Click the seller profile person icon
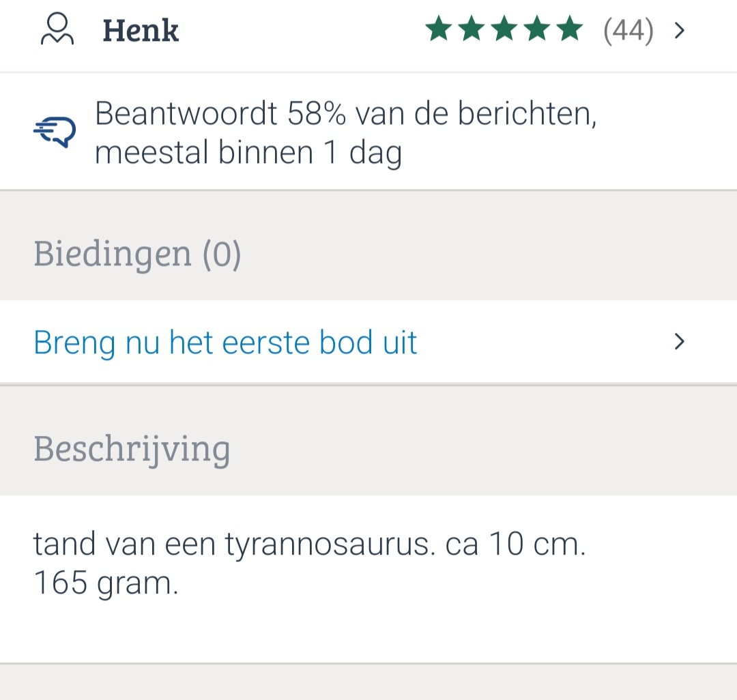 [x=57, y=30]
